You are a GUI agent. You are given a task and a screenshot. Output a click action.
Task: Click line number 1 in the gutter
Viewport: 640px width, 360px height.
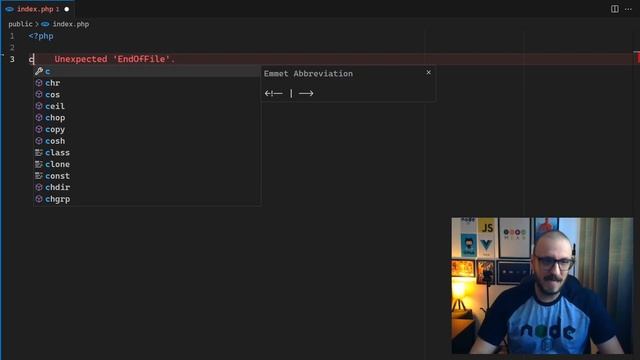pos(12,36)
